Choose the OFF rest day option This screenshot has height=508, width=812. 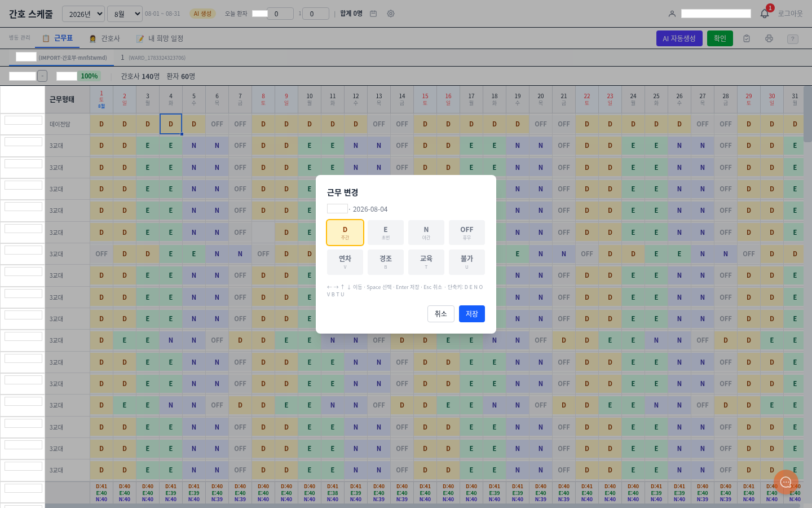[467, 233]
